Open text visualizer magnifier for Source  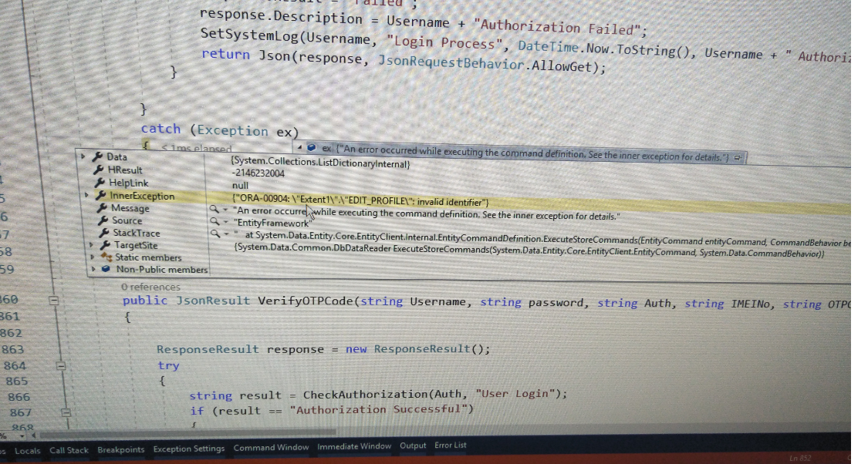pos(214,221)
